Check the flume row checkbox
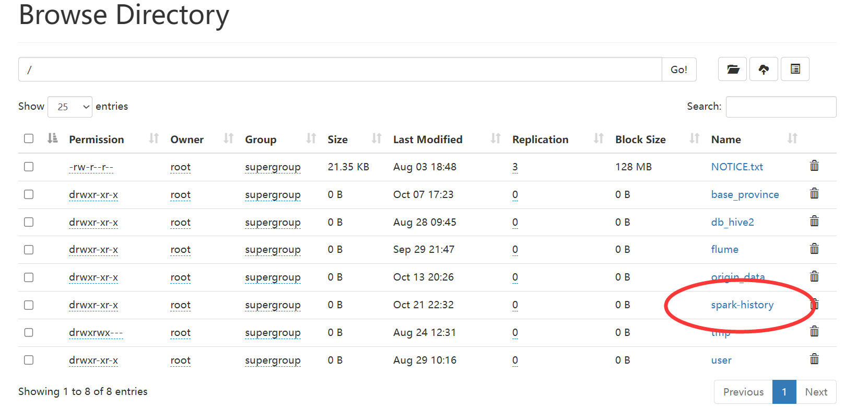The image size is (868, 407). coord(29,250)
